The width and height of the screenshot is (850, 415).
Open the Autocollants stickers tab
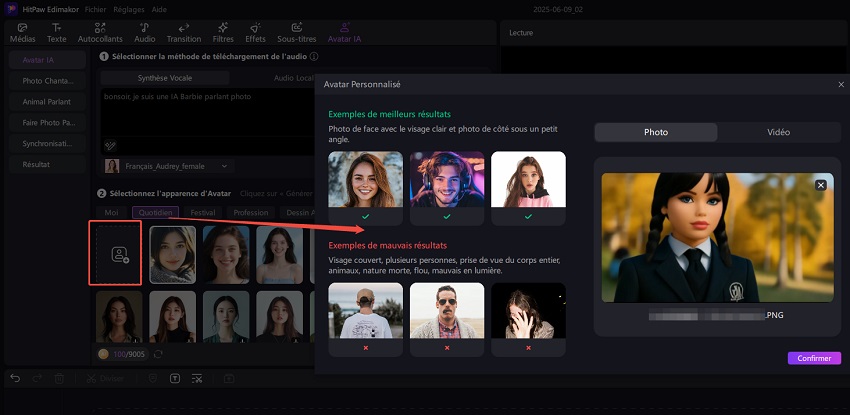pos(100,33)
